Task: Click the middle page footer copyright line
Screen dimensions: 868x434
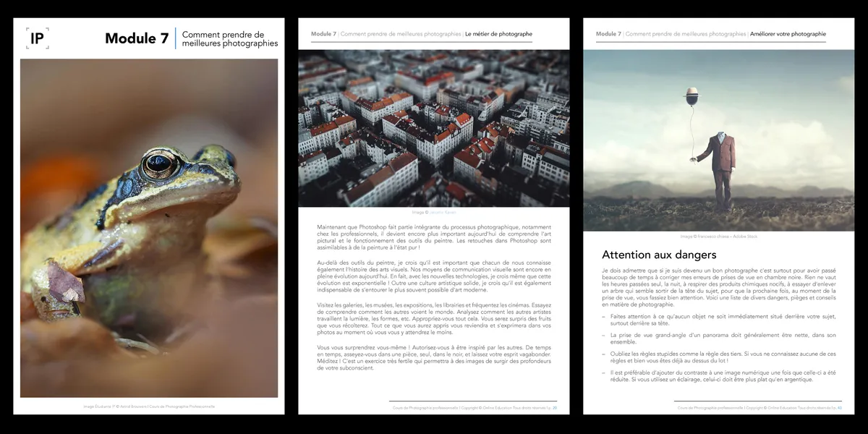Action: click(475, 407)
